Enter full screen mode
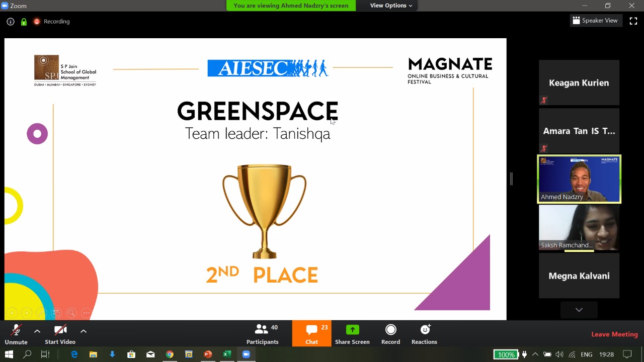 coord(633,21)
